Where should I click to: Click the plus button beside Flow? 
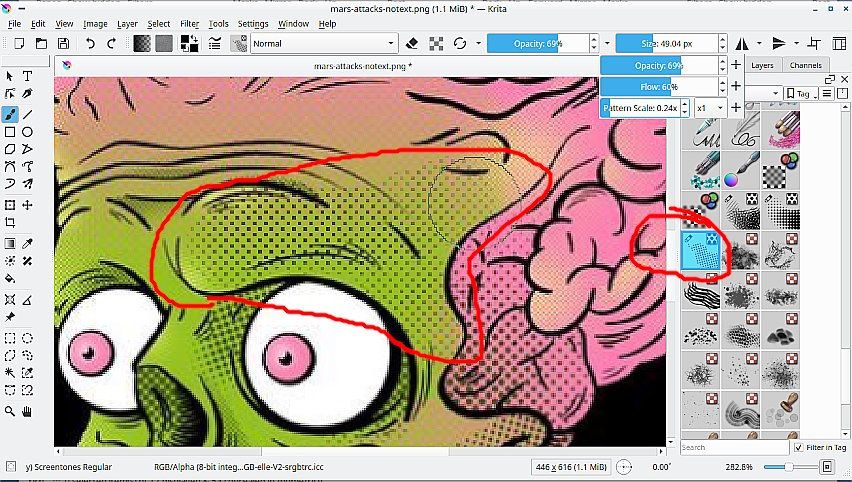(736, 86)
